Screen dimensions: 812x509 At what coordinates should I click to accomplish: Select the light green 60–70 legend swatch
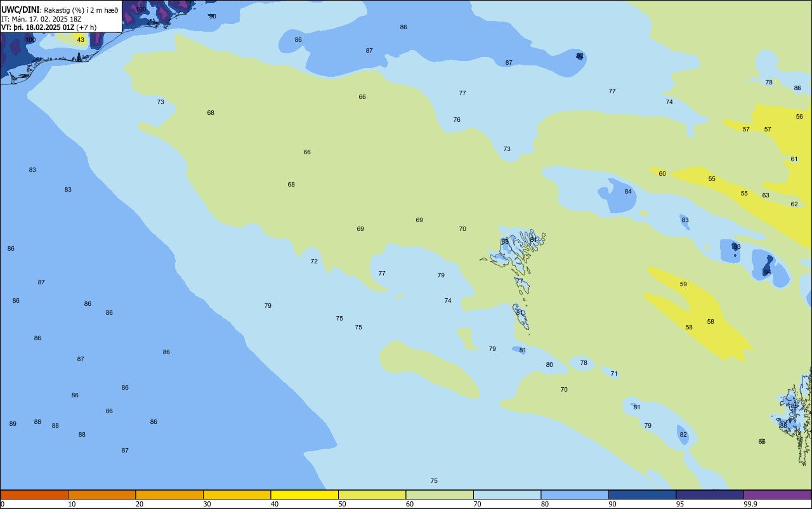tap(440, 494)
